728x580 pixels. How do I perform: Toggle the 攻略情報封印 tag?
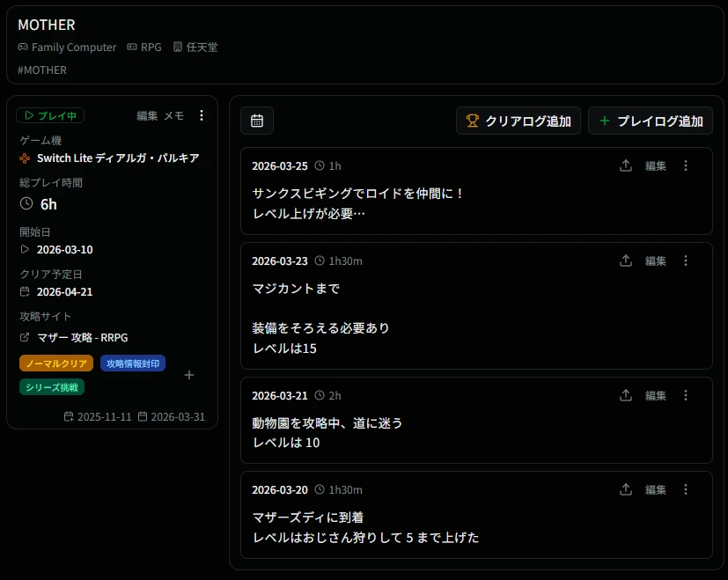(x=132, y=362)
